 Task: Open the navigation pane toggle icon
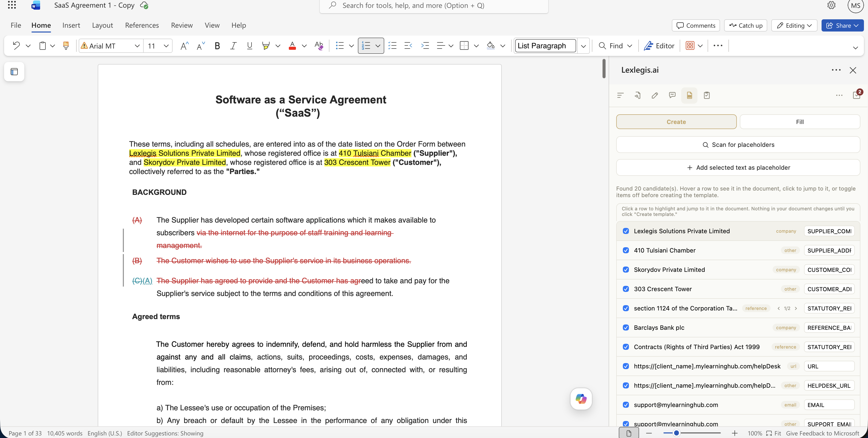[x=14, y=71]
